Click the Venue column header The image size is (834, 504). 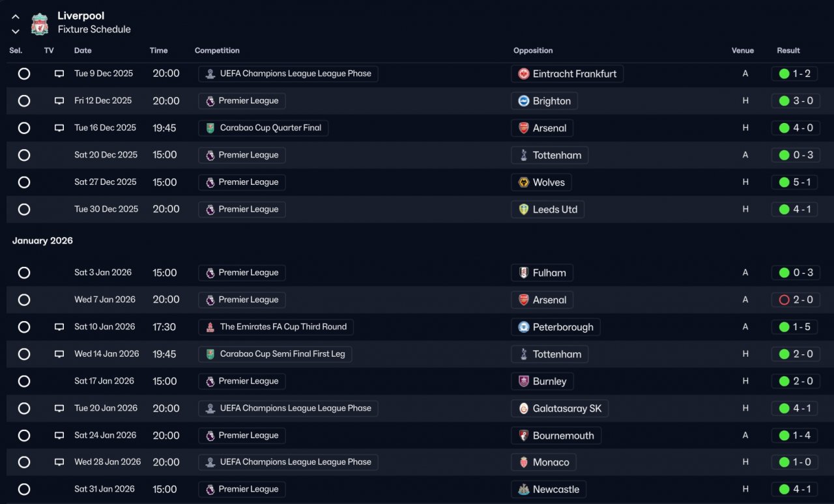[x=742, y=51]
